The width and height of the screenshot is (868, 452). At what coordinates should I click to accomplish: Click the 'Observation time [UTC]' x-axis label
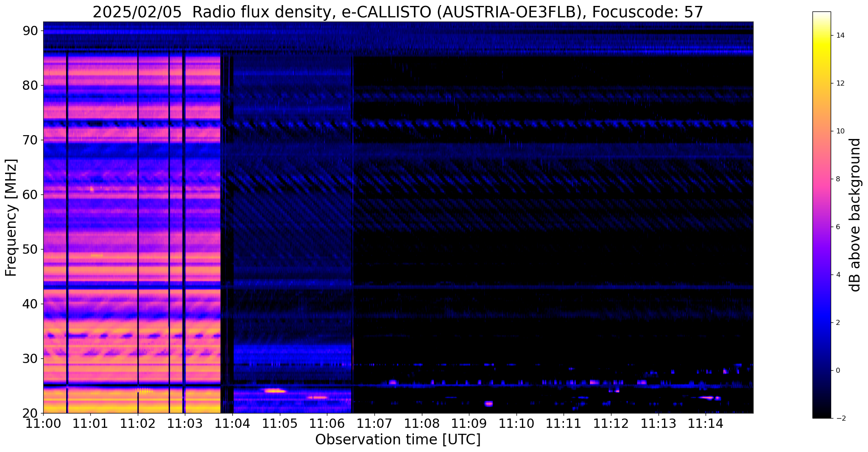click(x=398, y=440)
